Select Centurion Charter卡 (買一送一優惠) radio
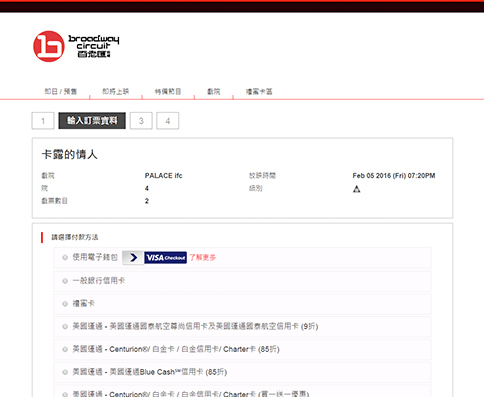The width and height of the screenshot is (484, 397). (65, 394)
